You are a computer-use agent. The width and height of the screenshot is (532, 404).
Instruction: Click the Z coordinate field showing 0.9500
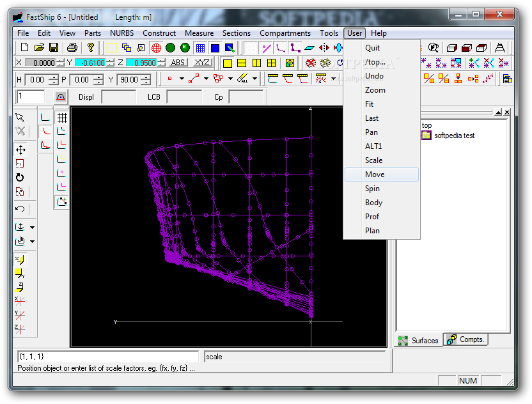[141, 63]
